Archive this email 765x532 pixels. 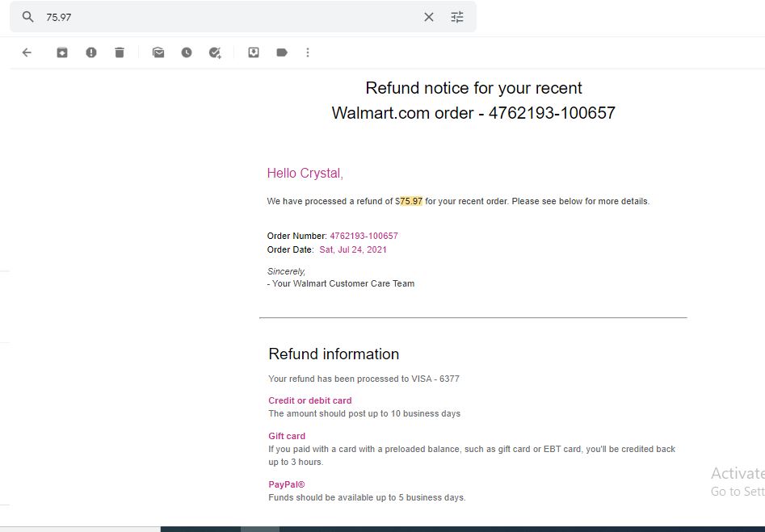click(x=62, y=52)
